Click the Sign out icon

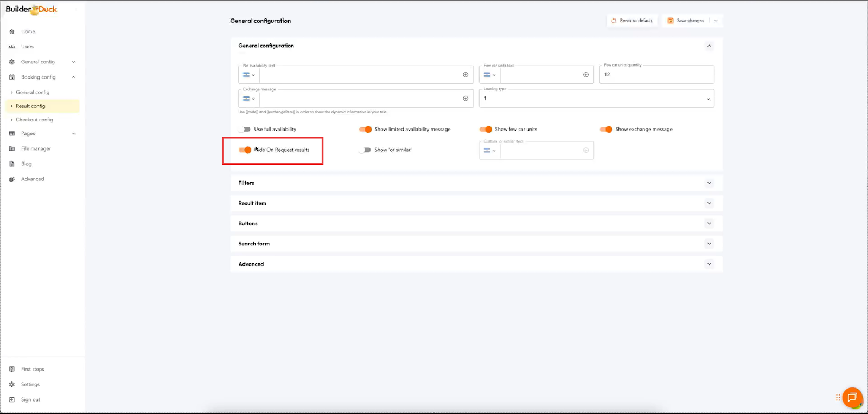tap(12, 400)
